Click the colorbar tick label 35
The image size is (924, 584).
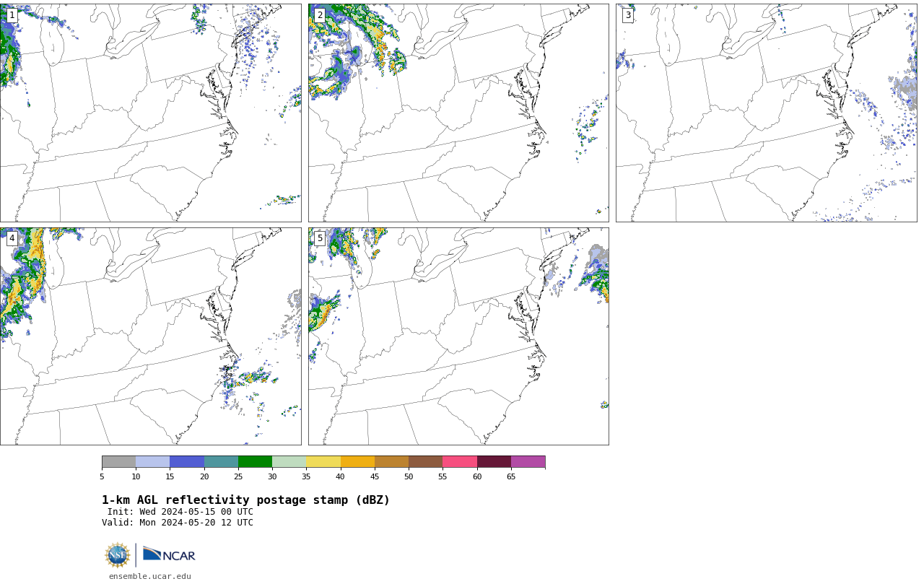[306, 476]
